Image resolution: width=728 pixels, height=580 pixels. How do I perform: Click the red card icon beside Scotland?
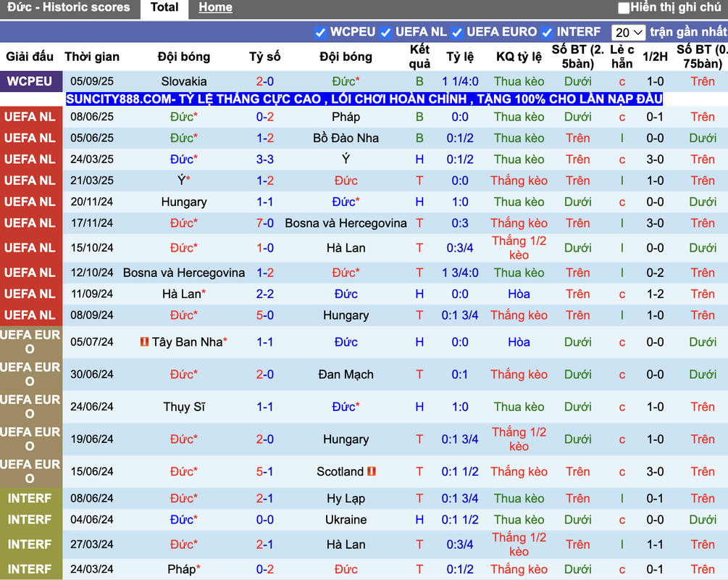click(x=372, y=471)
